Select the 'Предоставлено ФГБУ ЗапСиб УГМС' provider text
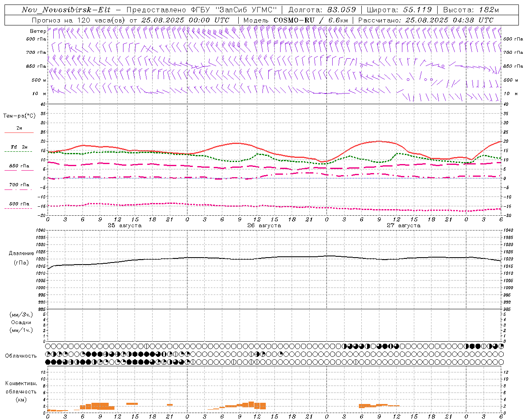The height and width of the screenshot is (420, 525). click(x=202, y=10)
